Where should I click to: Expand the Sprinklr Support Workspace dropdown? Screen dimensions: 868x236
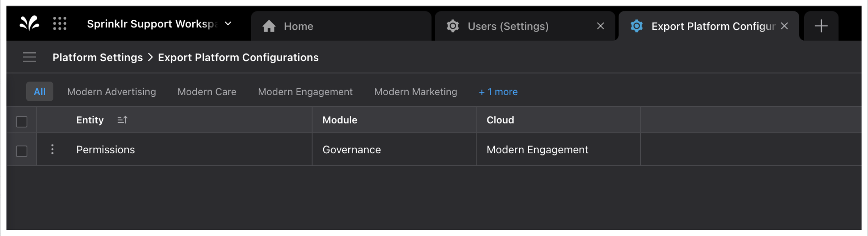tap(228, 24)
